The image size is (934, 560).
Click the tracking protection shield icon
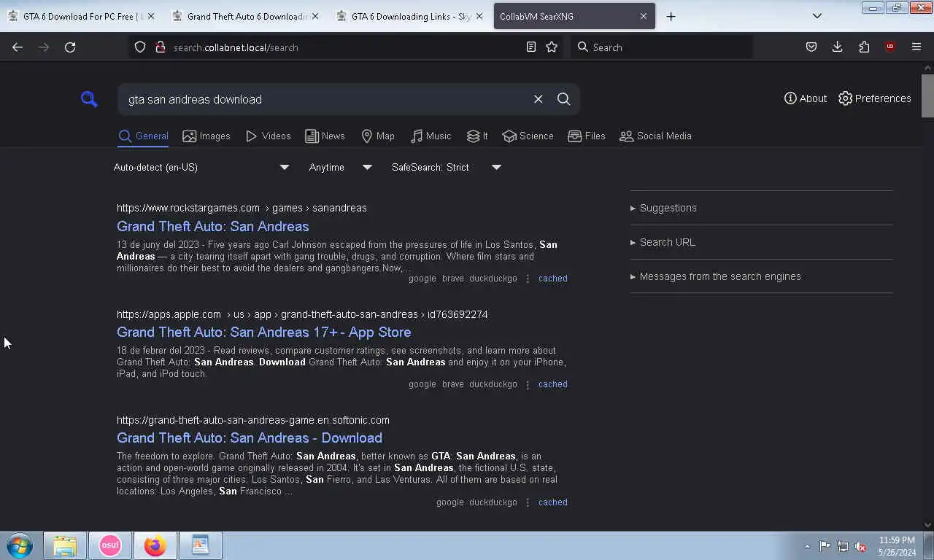(x=140, y=47)
